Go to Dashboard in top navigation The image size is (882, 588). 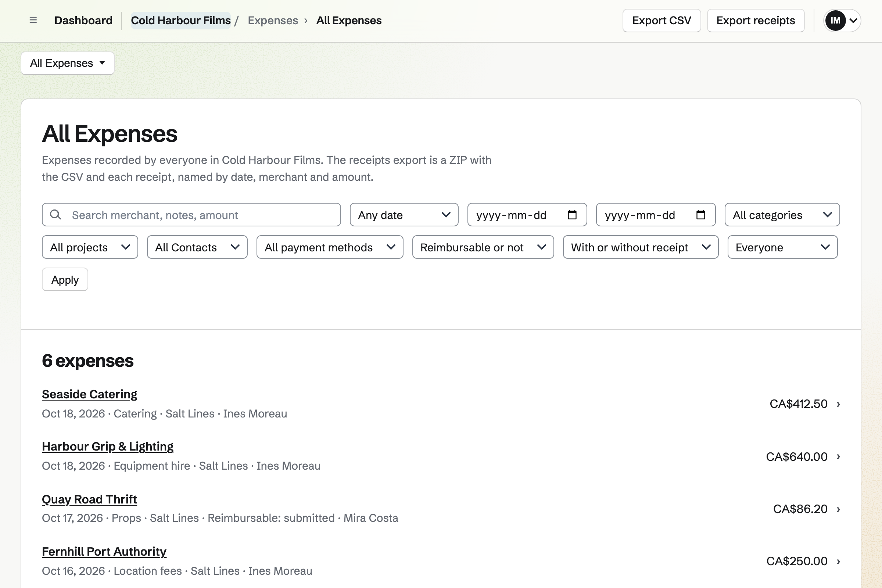[83, 20]
